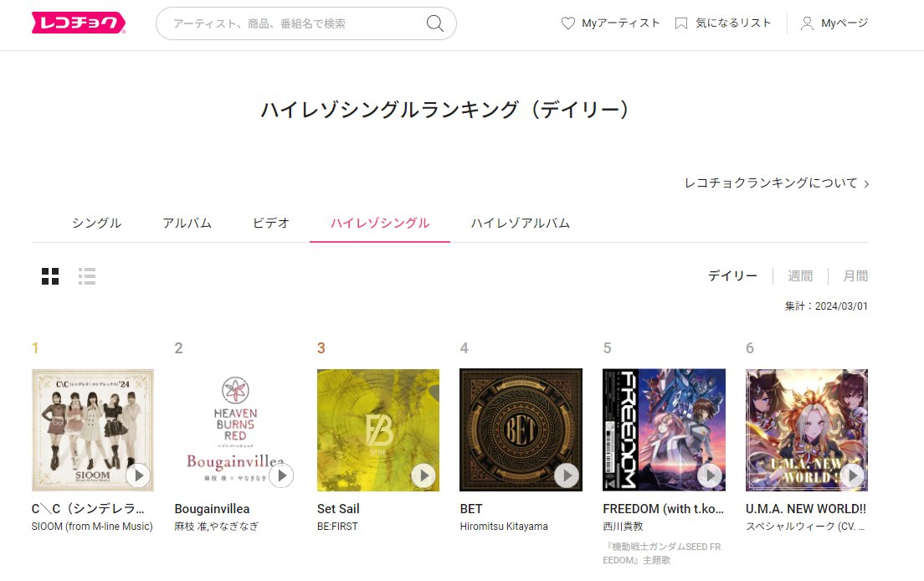
Task: Switch to grid view layout
Action: (x=50, y=275)
